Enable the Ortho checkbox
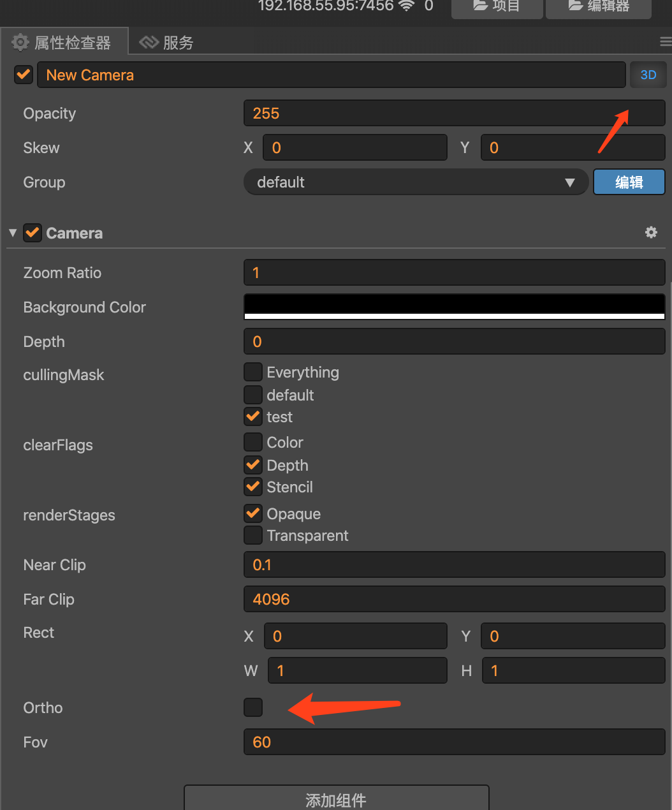The height and width of the screenshot is (810, 672). pos(253,707)
